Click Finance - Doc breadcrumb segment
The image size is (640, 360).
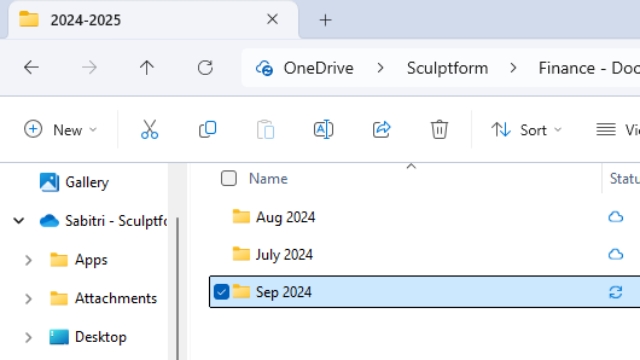coord(589,68)
